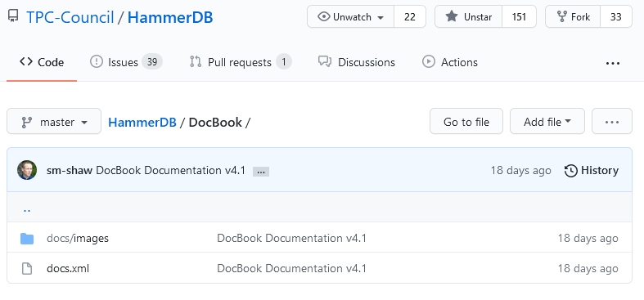The image size is (644, 300).
Task: Open the docs/images commit message link
Action: click(x=291, y=238)
